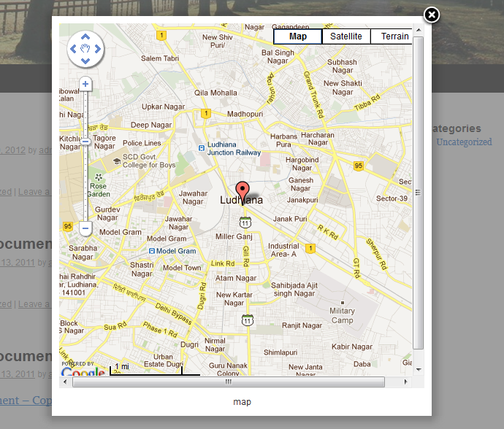Viewport: 504px width, 429px height.
Task: Click the horizontal scrollbar right arrow
Action: [x=405, y=382]
